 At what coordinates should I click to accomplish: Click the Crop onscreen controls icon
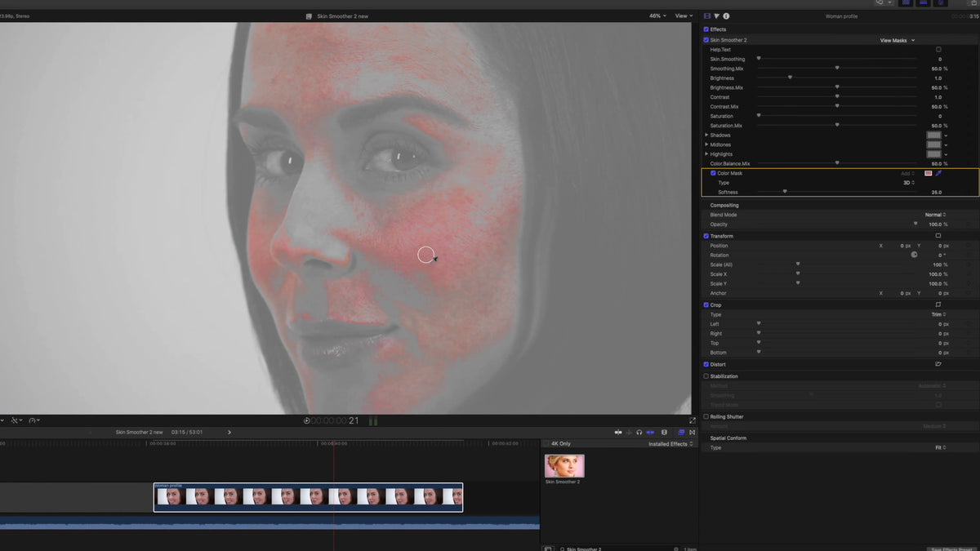tap(938, 304)
